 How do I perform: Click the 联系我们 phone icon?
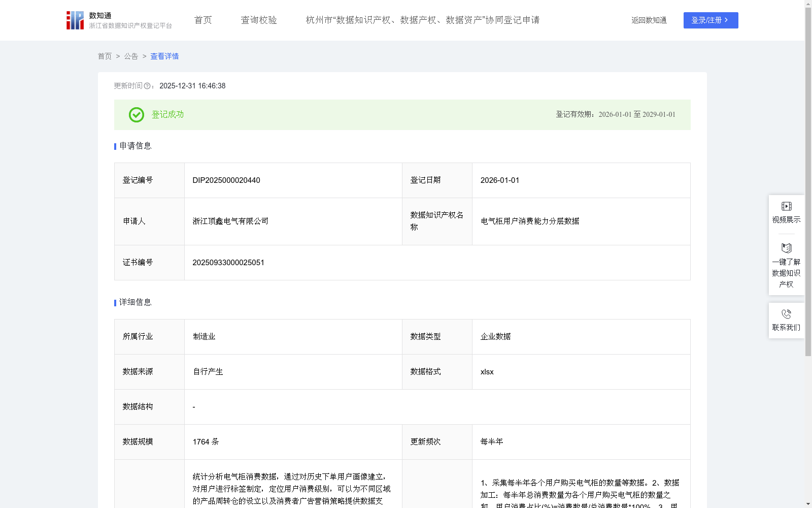786,314
